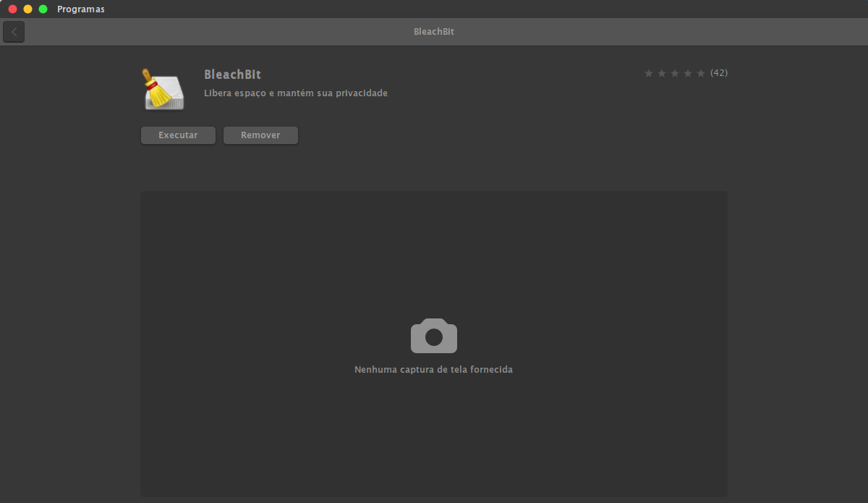Minimize the window with the yellow button
Viewport: 868px width, 503px height.
click(x=27, y=9)
